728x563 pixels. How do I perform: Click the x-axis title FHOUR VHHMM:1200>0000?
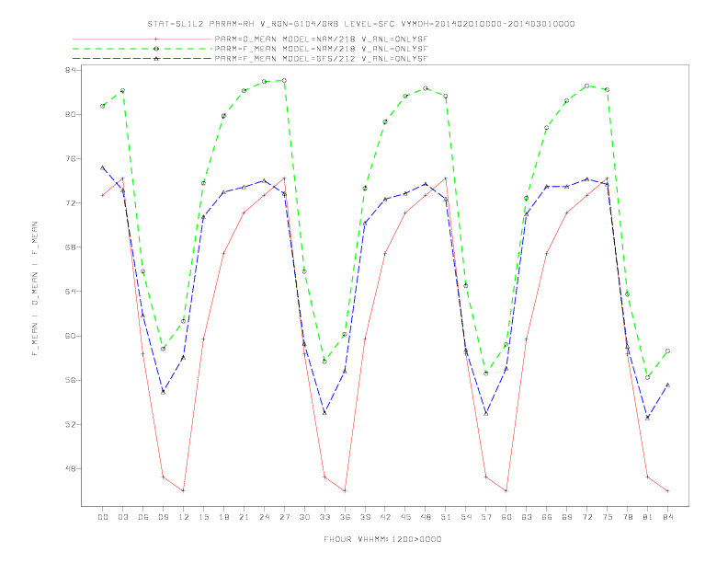[382, 539]
